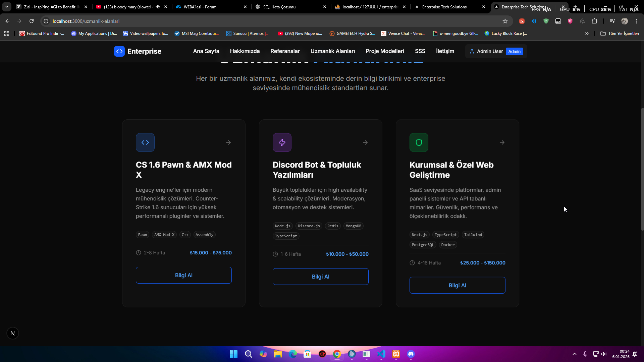Click the lightning bolt icon on Discord Bot card
The height and width of the screenshot is (362, 644).
(282, 142)
